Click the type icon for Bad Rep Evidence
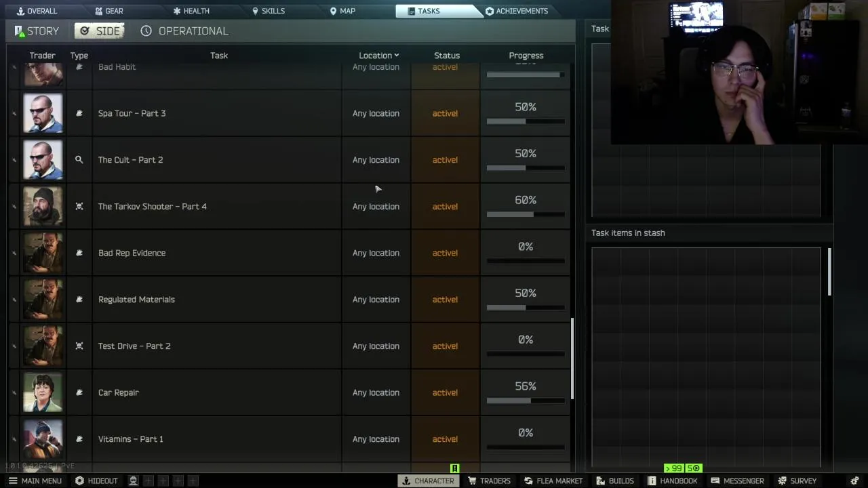868x488 pixels. click(79, 253)
